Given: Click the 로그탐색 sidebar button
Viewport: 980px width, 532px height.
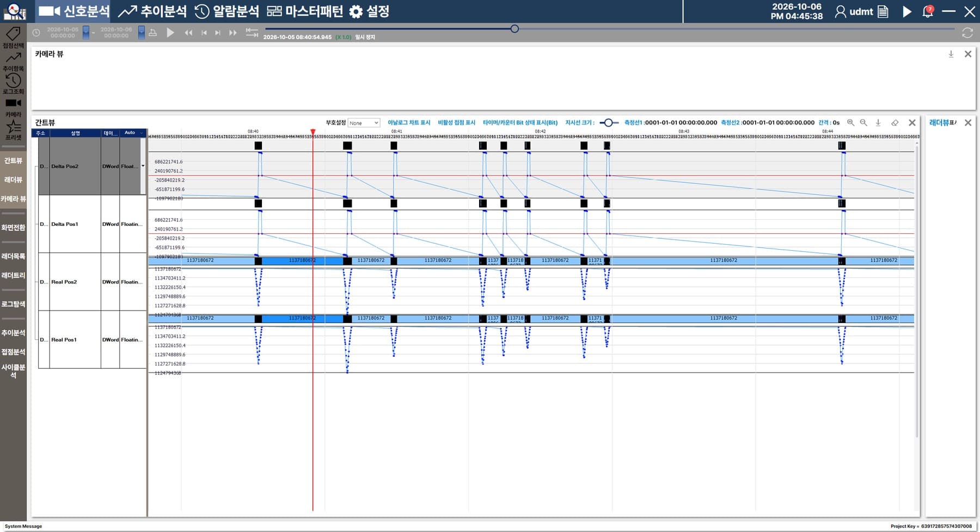Looking at the screenshot, I should click(13, 304).
